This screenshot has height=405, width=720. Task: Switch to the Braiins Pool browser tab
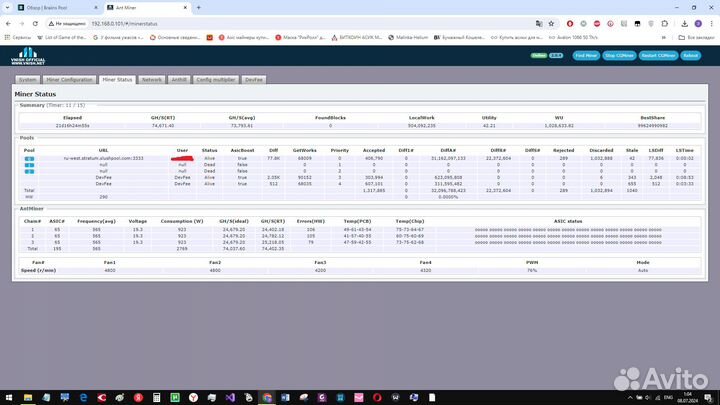point(57,8)
